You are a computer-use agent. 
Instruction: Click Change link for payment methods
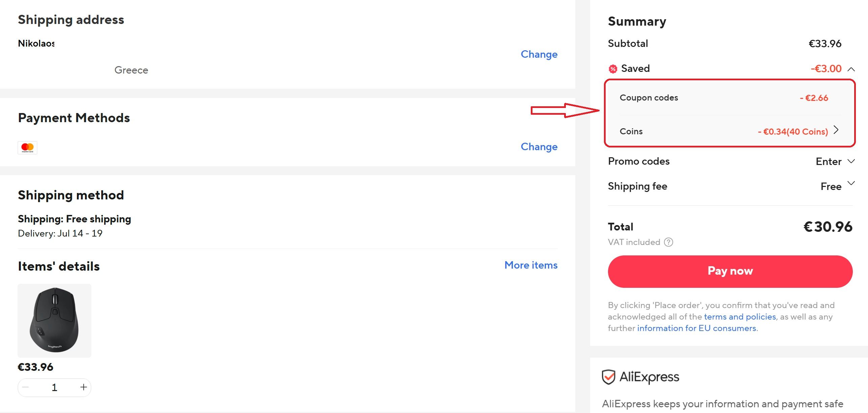[x=539, y=146]
